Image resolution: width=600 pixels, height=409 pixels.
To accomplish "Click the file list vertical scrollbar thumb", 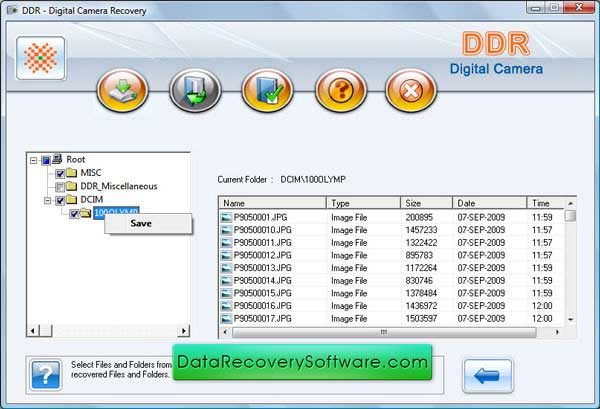I will [571, 216].
